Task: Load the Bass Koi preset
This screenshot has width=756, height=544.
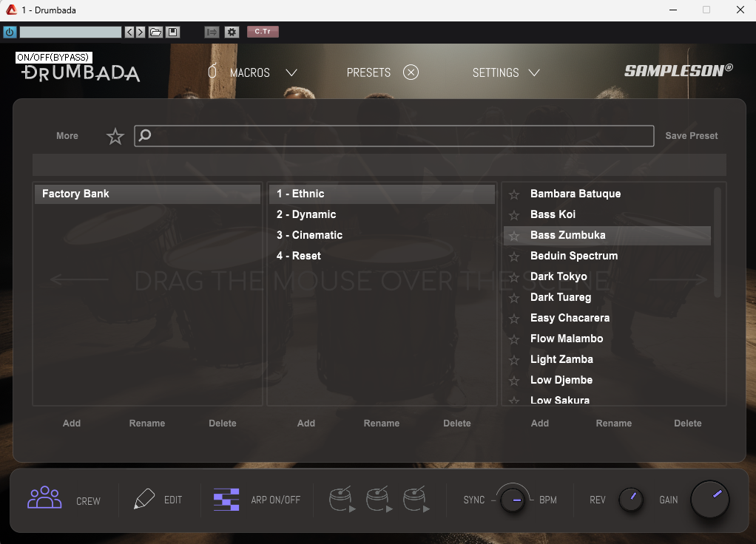Action: (x=553, y=214)
